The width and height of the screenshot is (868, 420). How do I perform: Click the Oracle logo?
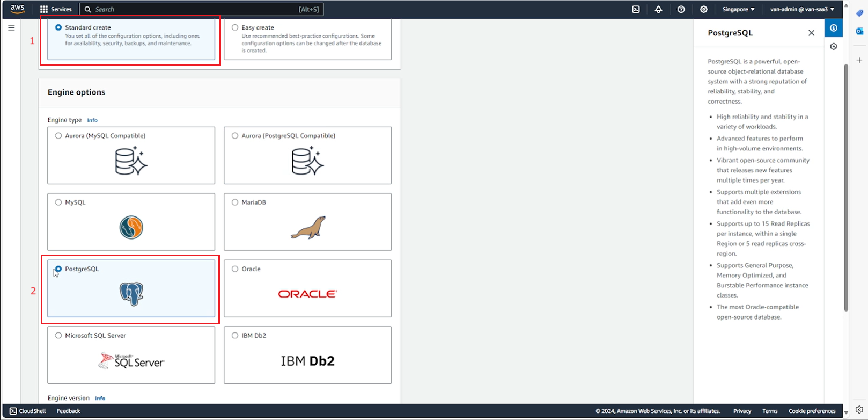(x=307, y=294)
